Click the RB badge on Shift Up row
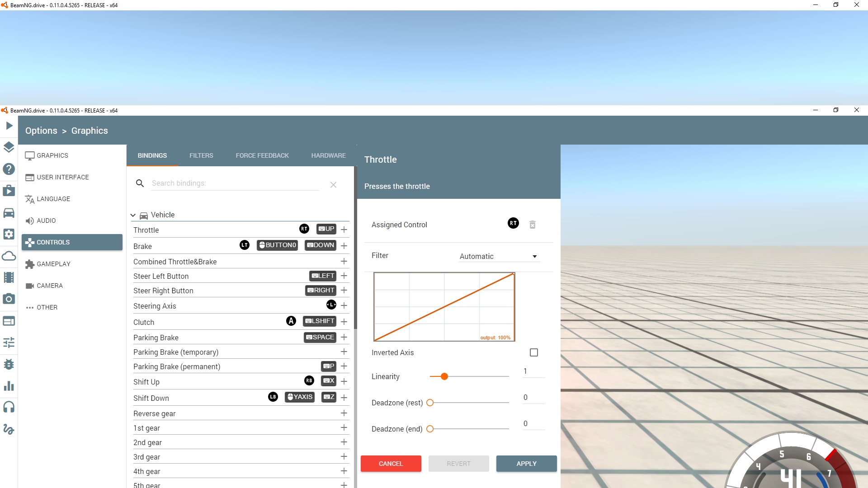This screenshot has height=488, width=868. (309, 381)
